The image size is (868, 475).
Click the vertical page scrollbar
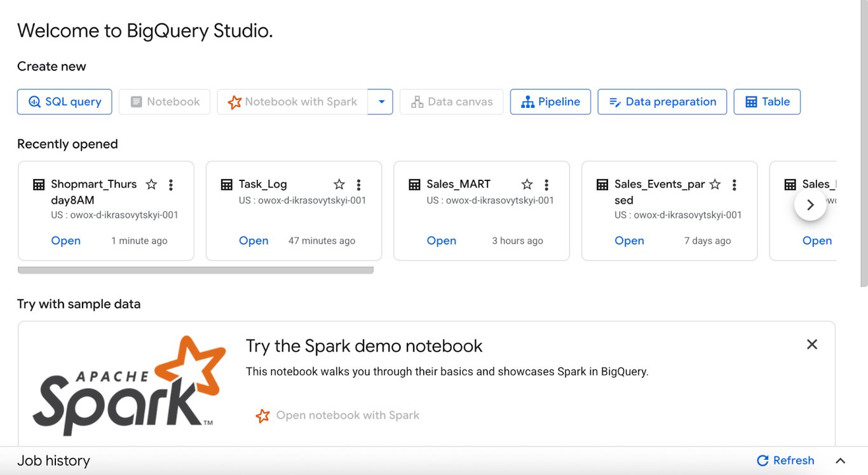[864, 143]
